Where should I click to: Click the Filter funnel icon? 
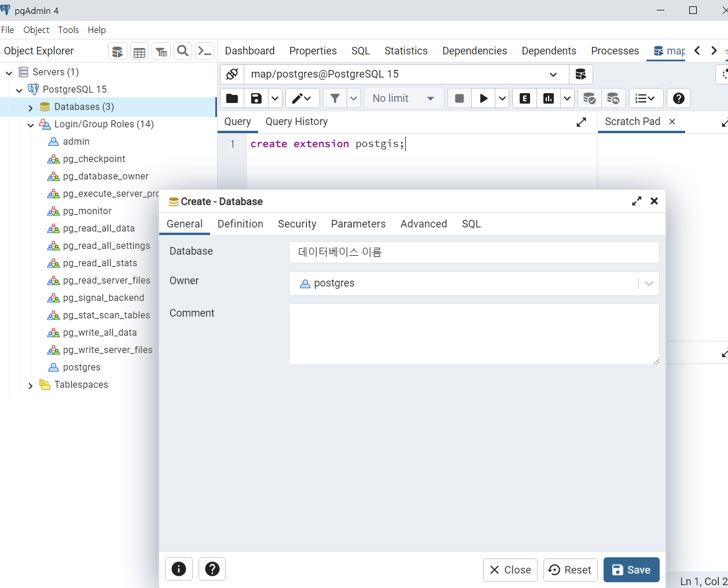pos(335,98)
